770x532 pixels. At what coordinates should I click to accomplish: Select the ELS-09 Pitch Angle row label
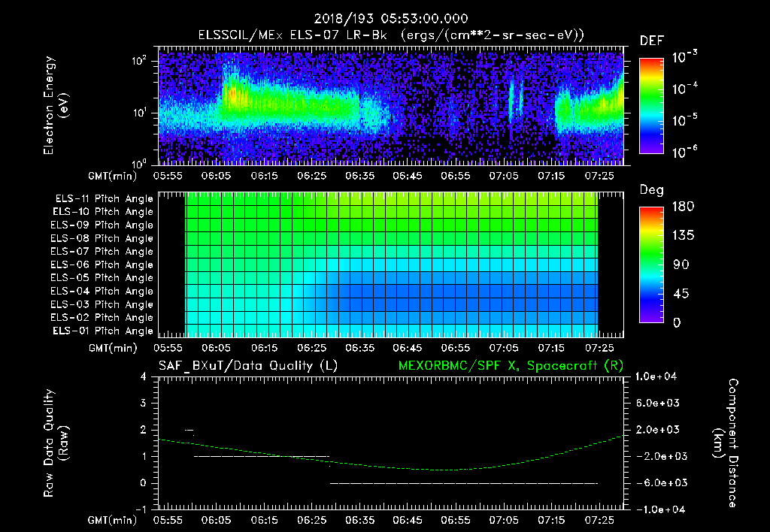102,225
